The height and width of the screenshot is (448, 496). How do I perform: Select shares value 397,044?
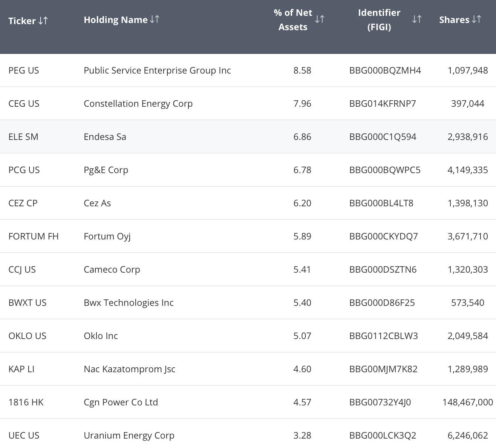point(468,104)
